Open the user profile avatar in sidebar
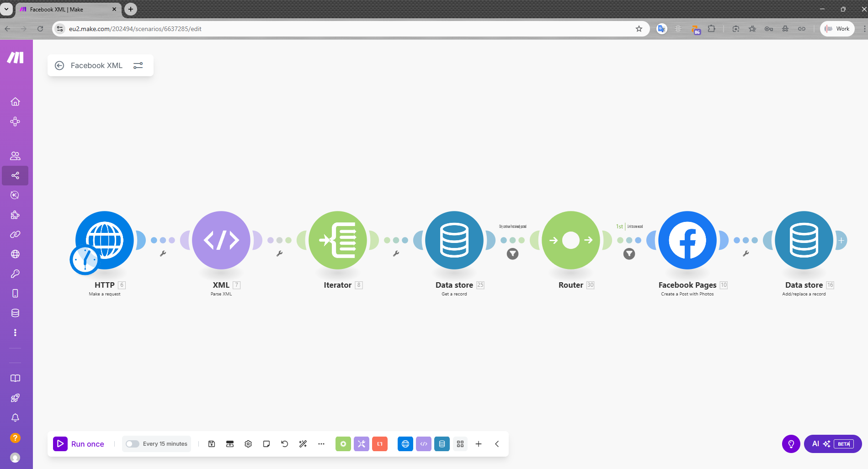 15,458
